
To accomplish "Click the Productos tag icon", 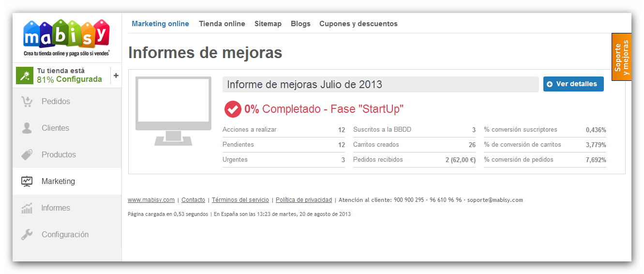I will [x=27, y=154].
